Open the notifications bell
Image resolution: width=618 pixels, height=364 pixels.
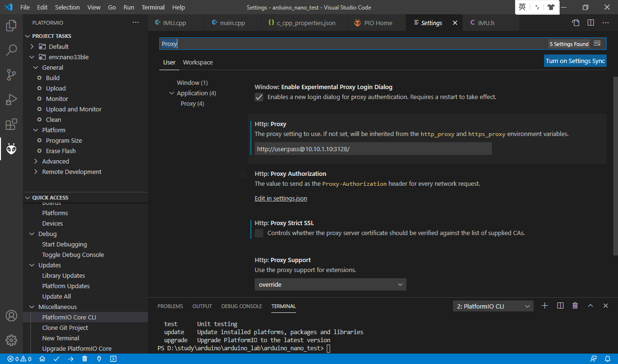[x=608, y=359]
